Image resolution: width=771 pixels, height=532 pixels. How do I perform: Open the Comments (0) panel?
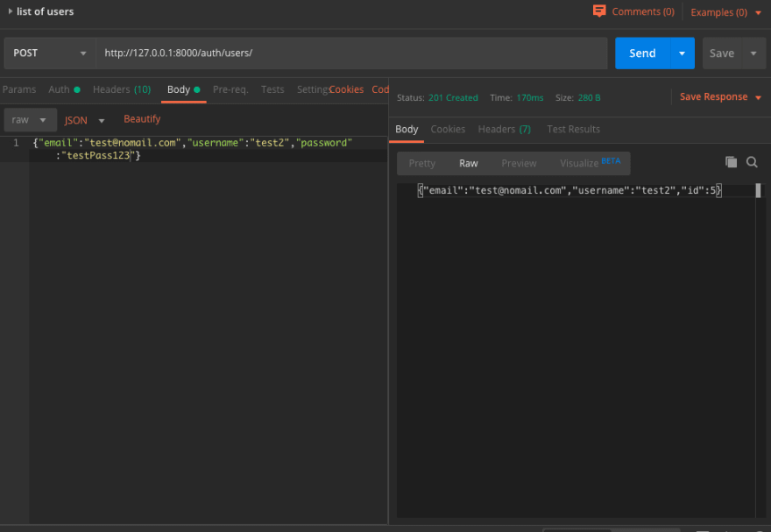(x=633, y=11)
